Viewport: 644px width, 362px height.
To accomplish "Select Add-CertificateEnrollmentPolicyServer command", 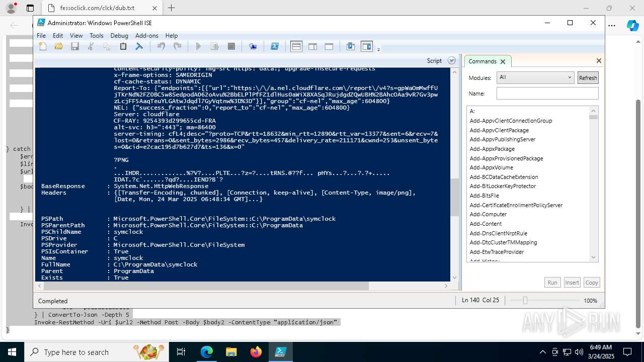I will 516,205.
